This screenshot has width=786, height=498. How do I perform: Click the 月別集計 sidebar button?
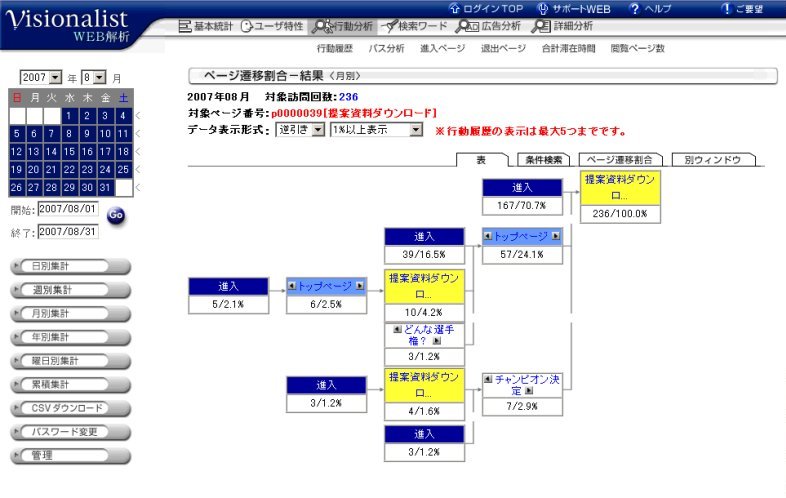[x=70, y=313]
